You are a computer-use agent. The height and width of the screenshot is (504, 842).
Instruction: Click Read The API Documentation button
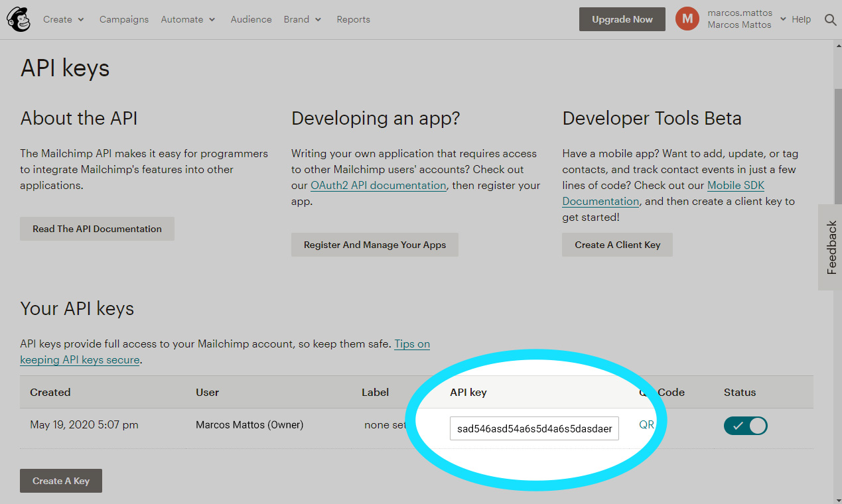[97, 229]
